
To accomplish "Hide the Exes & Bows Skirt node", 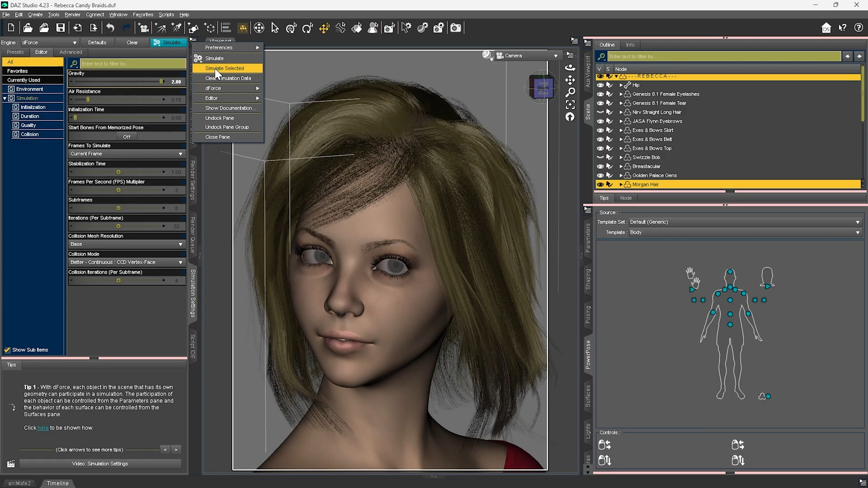I will pos(600,130).
